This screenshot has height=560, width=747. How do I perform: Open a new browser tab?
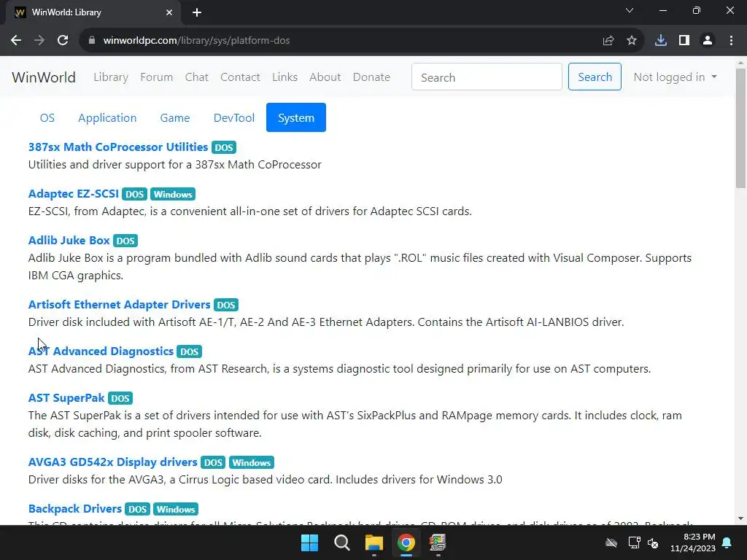pos(197,12)
